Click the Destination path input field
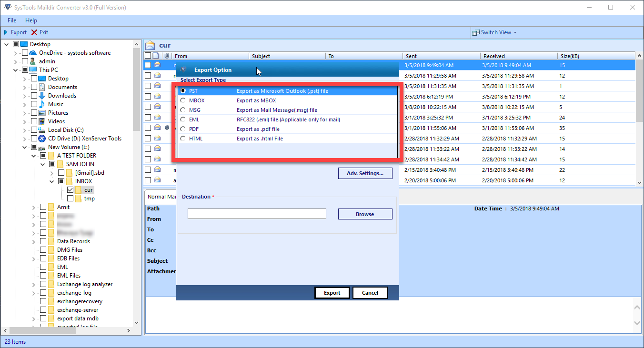The image size is (644, 348). 257,214
